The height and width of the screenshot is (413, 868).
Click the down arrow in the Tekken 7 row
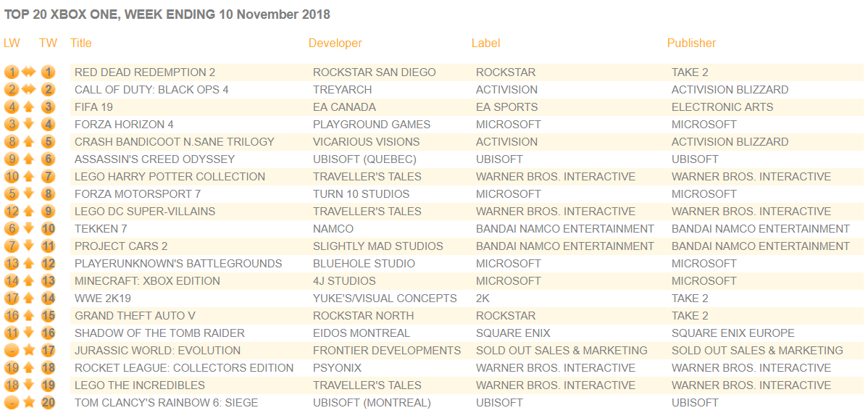pyautogui.click(x=29, y=229)
